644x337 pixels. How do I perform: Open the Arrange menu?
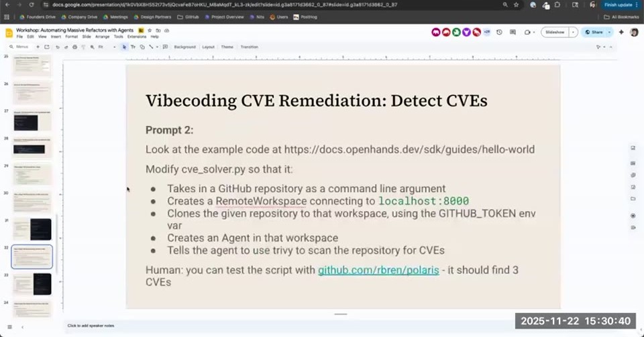(x=102, y=36)
